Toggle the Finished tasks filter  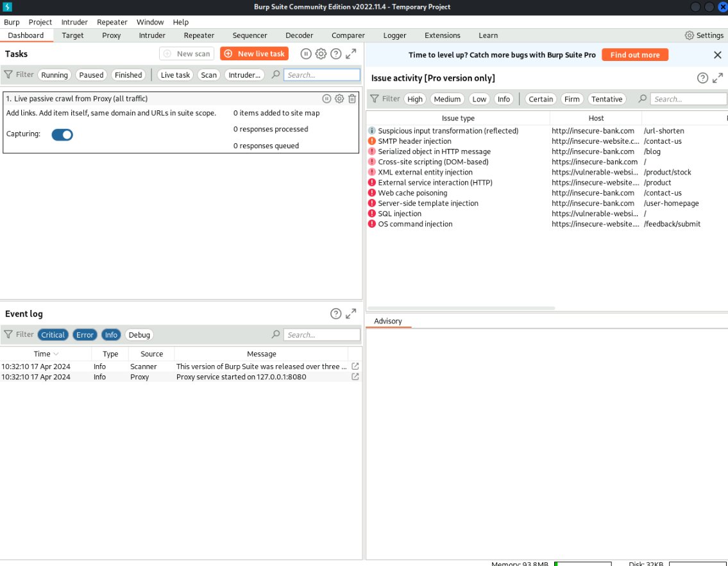point(128,75)
